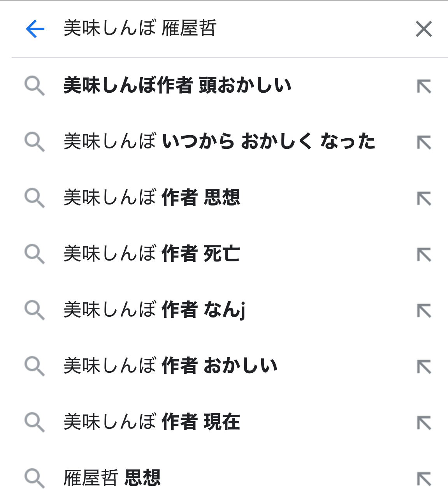This screenshot has width=448, height=499.
Task: Insert 頭おかしい suggestion using its arrow icon
Action: point(424,86)
